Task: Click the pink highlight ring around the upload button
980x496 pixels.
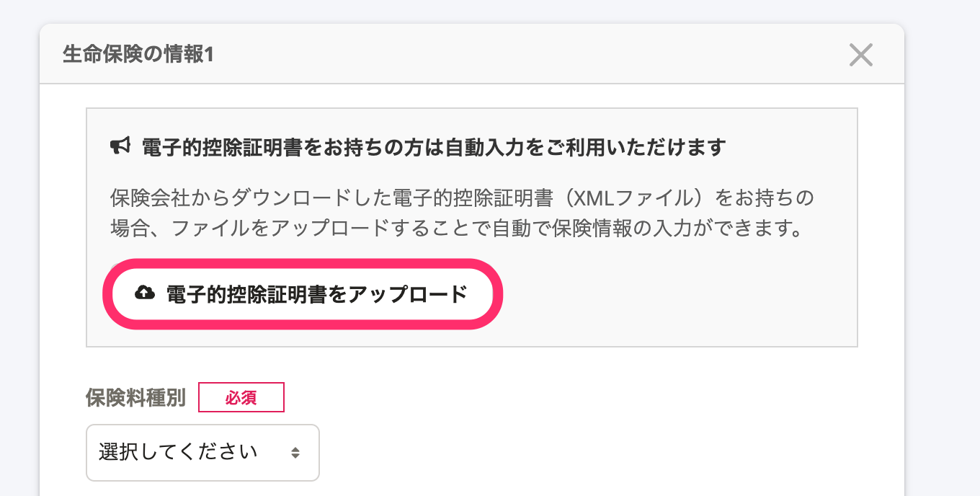Action: coord(303,263)
